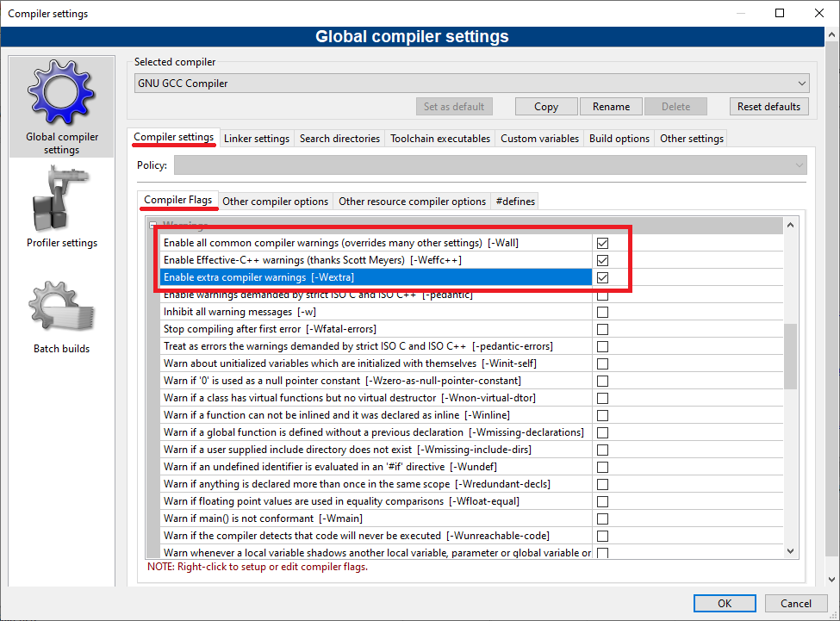Open Build options tab
Screen dimensions: 840x621
[x=619, y=139]
